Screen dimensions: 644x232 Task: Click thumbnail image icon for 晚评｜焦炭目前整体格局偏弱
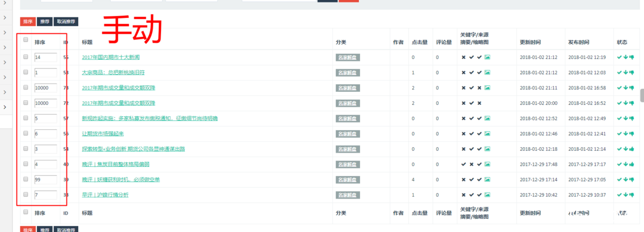tap(487, 164)
